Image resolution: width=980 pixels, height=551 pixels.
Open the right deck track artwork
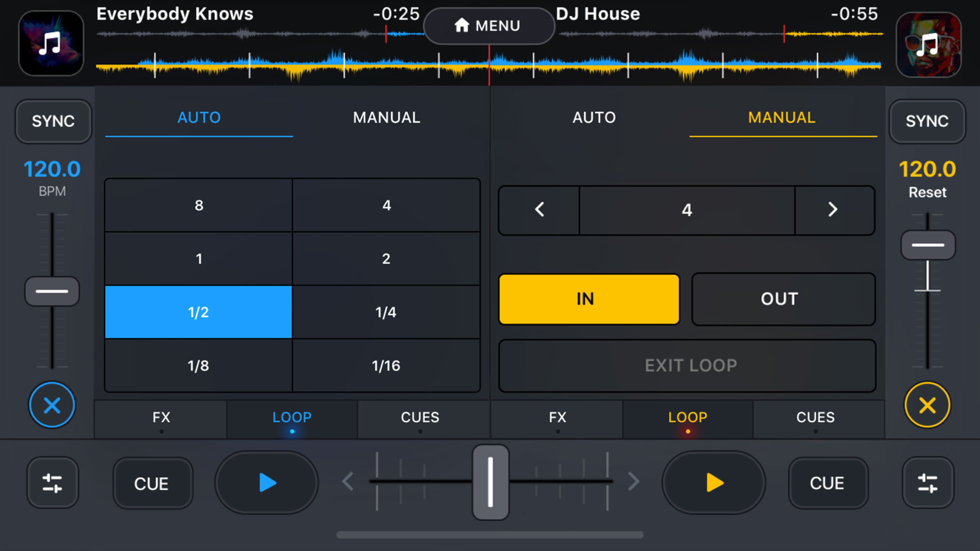(928, 44)
